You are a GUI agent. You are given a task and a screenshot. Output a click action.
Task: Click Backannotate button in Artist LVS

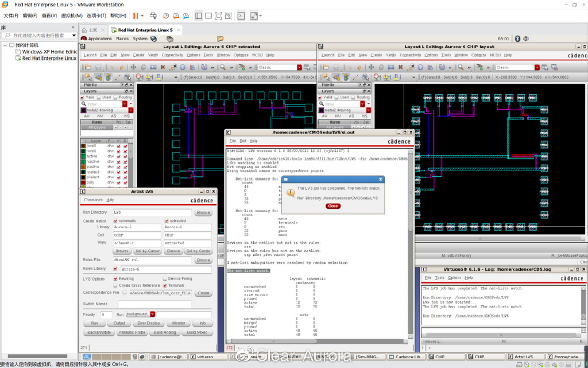click(x=99, y=333)
